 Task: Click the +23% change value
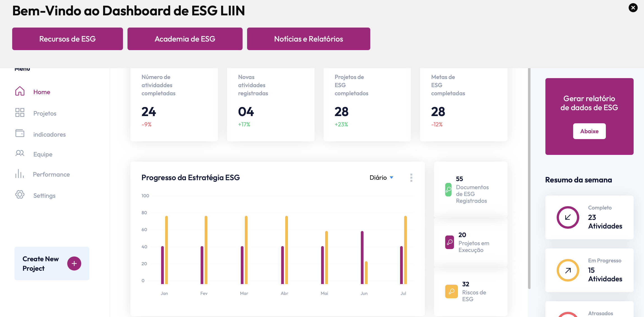tap(341, 125)
